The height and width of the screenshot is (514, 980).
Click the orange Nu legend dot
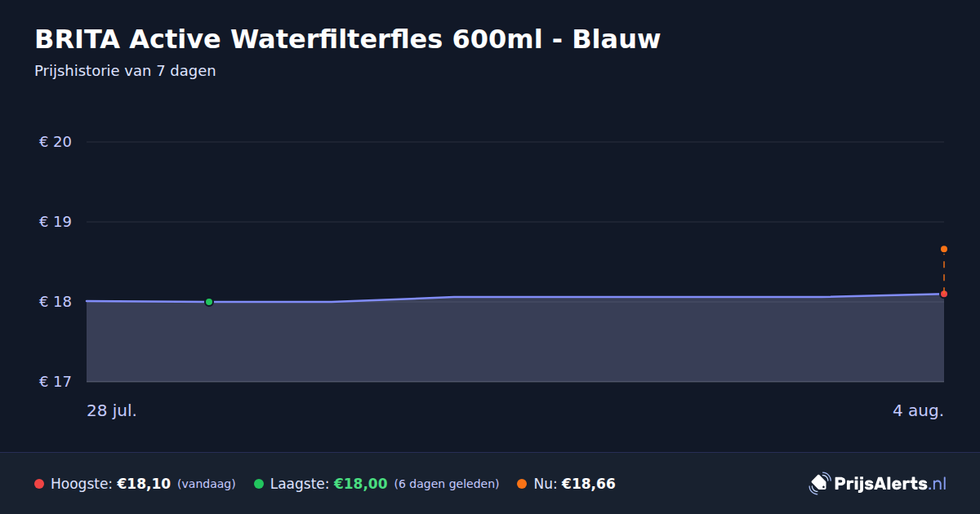tap(522, 484)
